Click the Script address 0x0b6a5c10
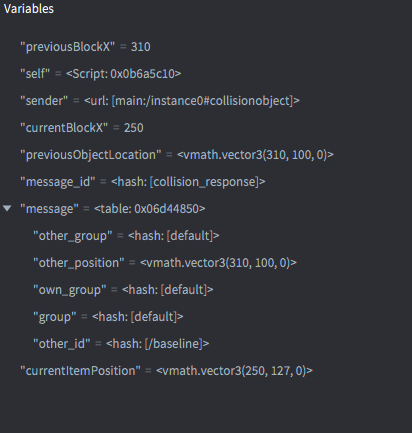Viewport: 412px width, 433px height. (x=143, y=74)
